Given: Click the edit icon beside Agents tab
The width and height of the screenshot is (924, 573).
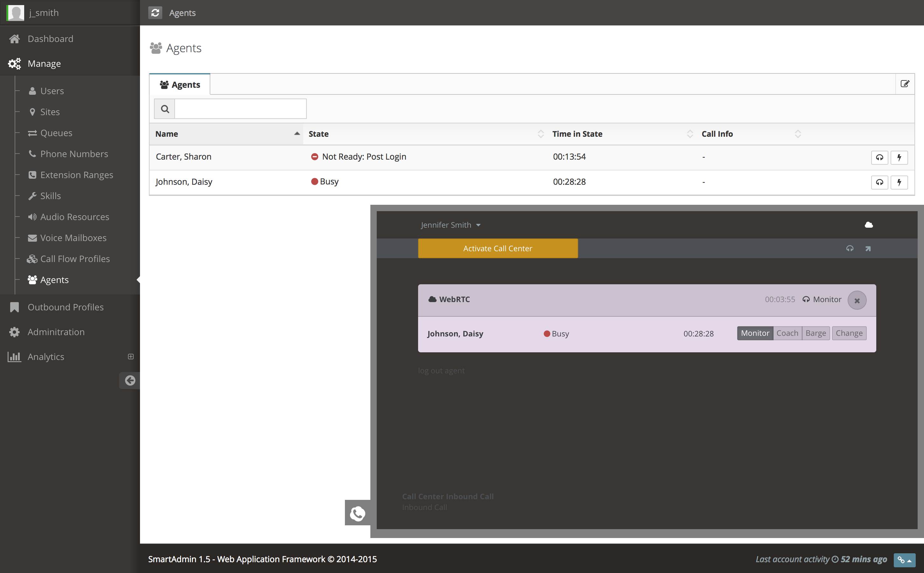Looking at the screenshot, I should [905, 84].
